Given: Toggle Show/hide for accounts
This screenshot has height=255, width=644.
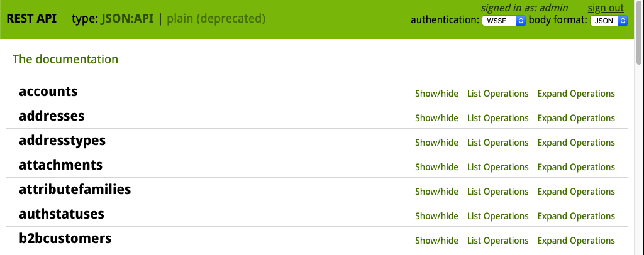Looking at the screenshot, I should pos(436,94).
